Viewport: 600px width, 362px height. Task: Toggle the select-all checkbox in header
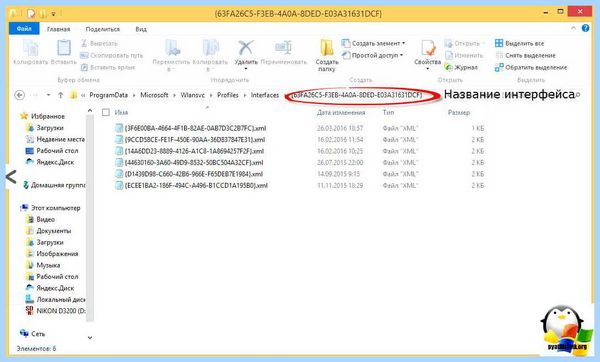(106, 112)
